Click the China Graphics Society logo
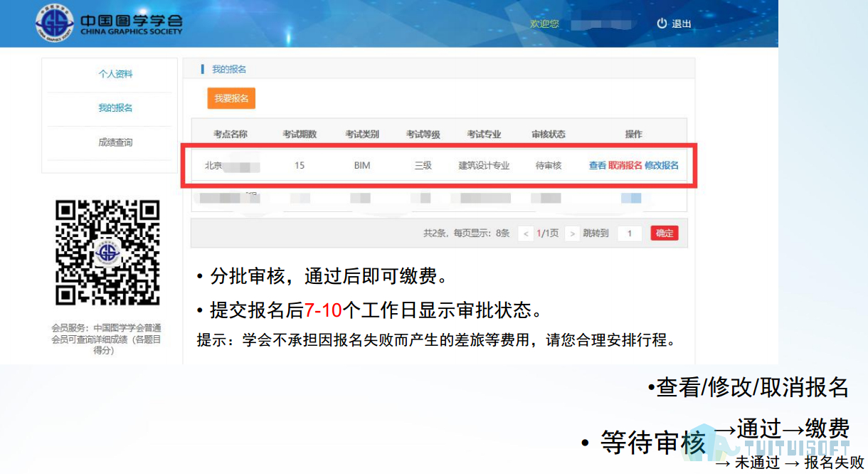 [x=109, y=23]
